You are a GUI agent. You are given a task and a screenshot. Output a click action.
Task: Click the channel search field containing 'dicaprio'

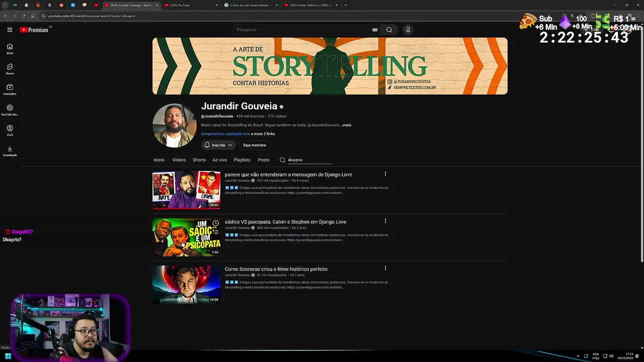[309, 160]
